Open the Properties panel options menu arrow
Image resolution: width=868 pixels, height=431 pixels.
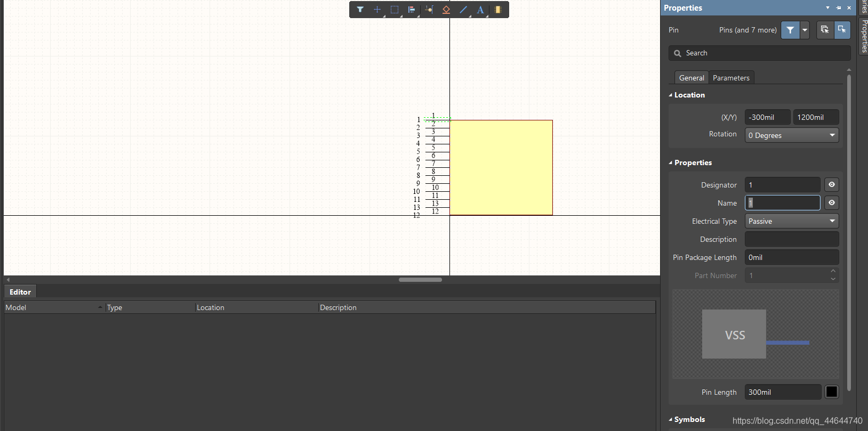point(827,8)
